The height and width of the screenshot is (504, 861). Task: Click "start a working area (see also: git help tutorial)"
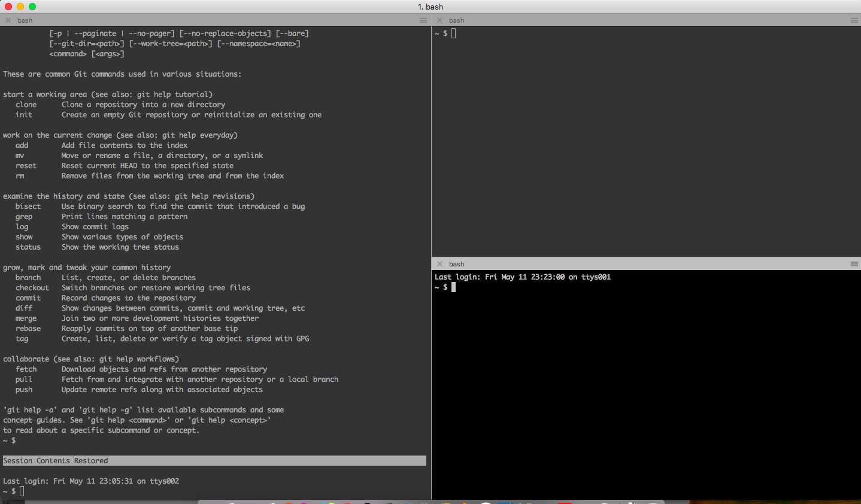108,95
